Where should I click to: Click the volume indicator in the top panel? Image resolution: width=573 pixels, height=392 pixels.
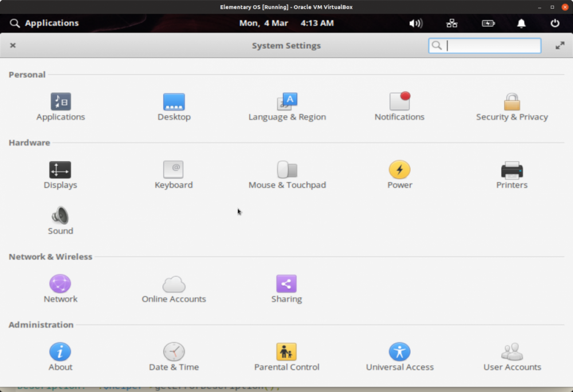[415, 23]
